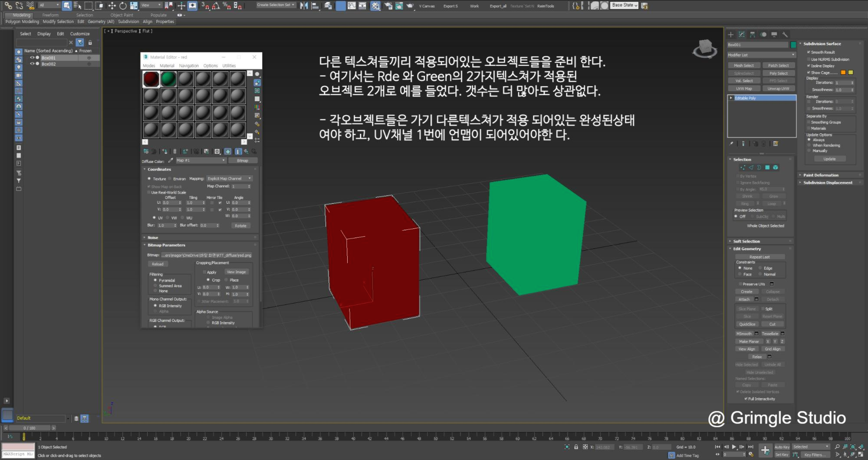Viewport: 868px width, 460px height.
Task: Open the Freeform ribbon tab
Action: click(50, 15)
